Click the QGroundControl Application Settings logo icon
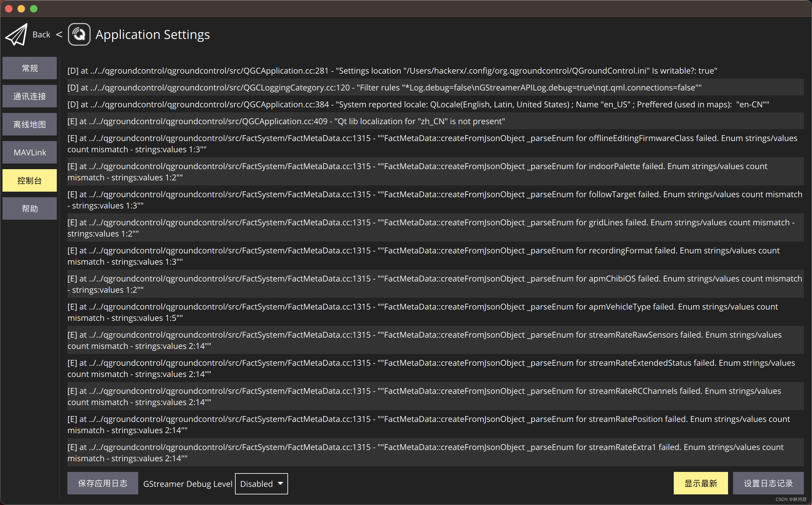 (x=79, y=34)
